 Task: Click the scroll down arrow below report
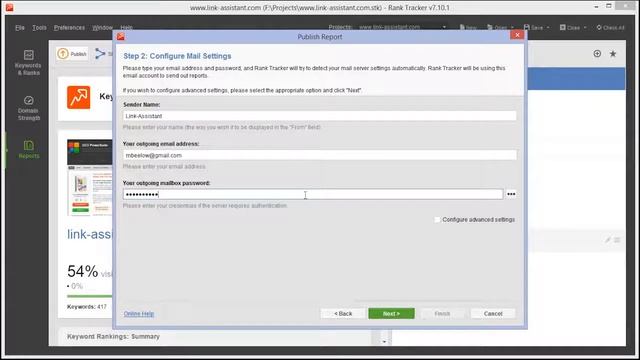(x=384, y=341)
